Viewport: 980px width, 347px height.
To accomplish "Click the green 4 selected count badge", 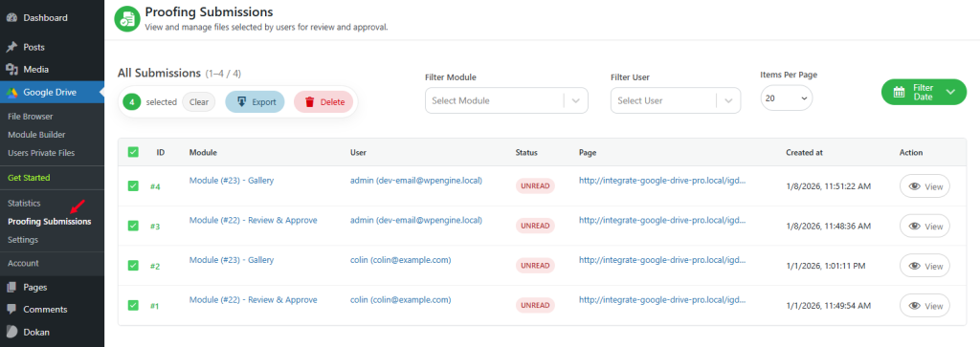I will [x=132, y=101].
